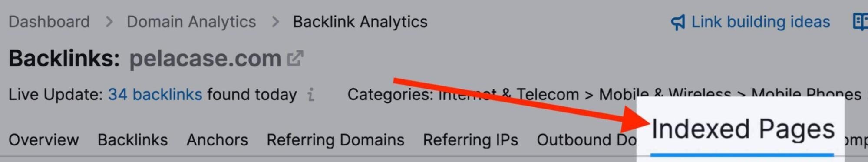This screenshot has height=162, width=868.
Task: Click the megaphone icon beside Link building ideas
Action: pos(678,22)
